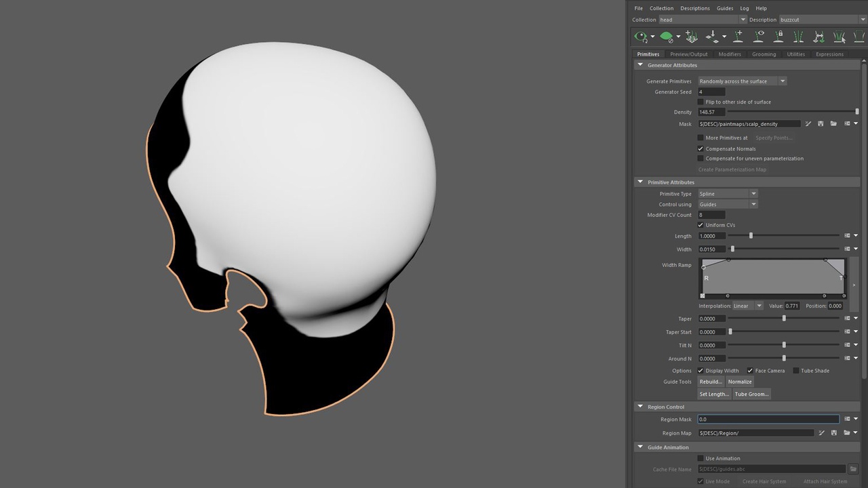The height and width of the screenshot is (488, 868).
Task: Click the Tube Groom... button
Action: [x=752, y=394]
